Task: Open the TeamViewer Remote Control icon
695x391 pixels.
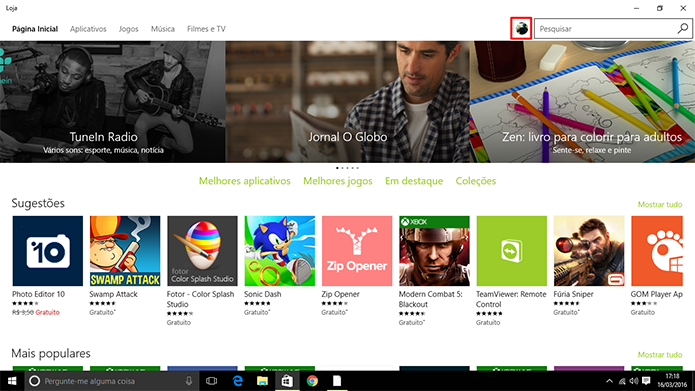Action: pos(511,251)
